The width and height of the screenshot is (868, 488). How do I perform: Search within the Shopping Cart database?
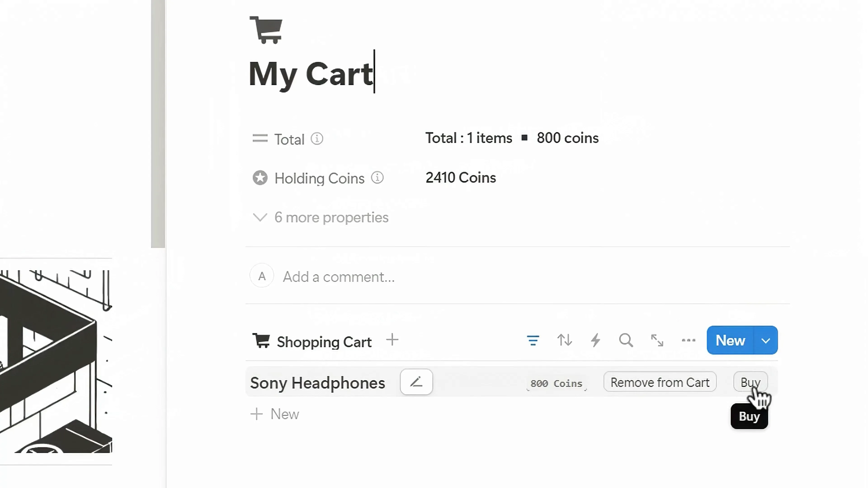point(626,340)
